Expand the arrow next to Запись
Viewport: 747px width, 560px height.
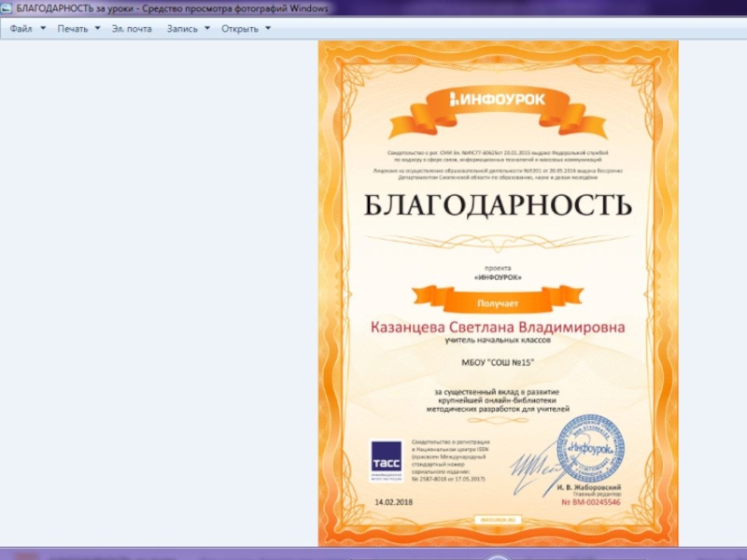[x=207, y=28]
